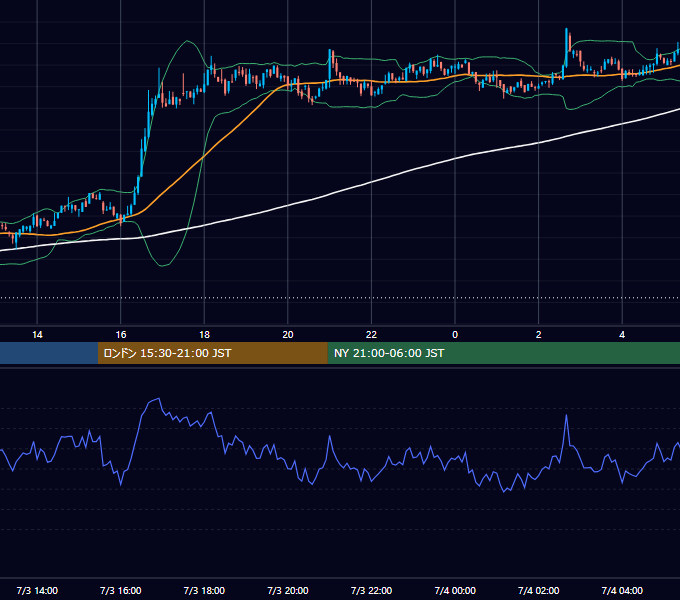The height and width of the screenshot is (600, 680).
Task: Click the '7/4 04:00' label on indicator axis
Action: click(x=622, y=590)
